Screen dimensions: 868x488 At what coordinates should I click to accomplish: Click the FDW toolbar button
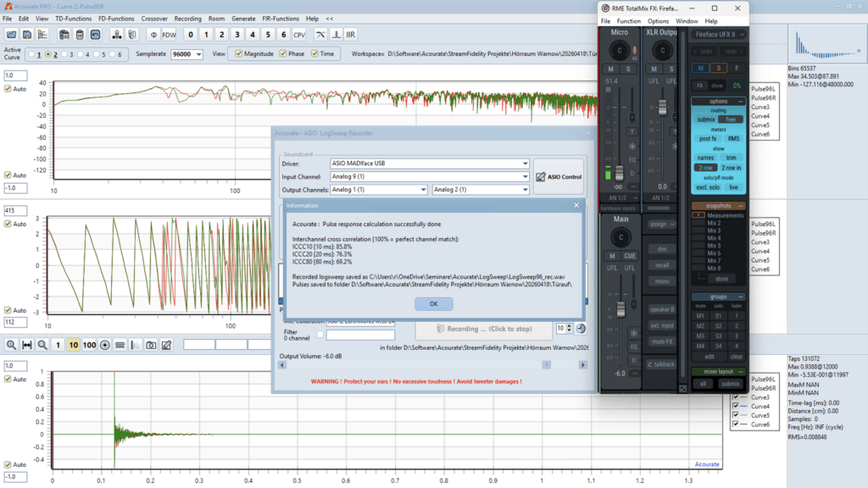[170, 35]
